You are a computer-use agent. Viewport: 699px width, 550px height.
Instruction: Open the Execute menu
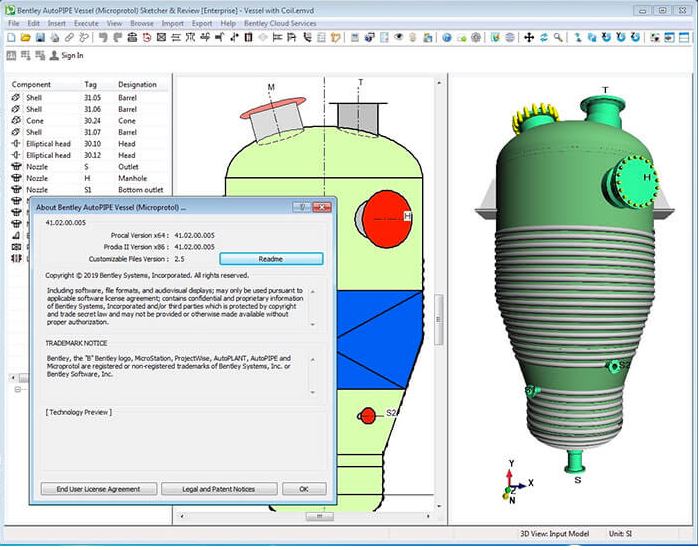(x=86, y=23)
